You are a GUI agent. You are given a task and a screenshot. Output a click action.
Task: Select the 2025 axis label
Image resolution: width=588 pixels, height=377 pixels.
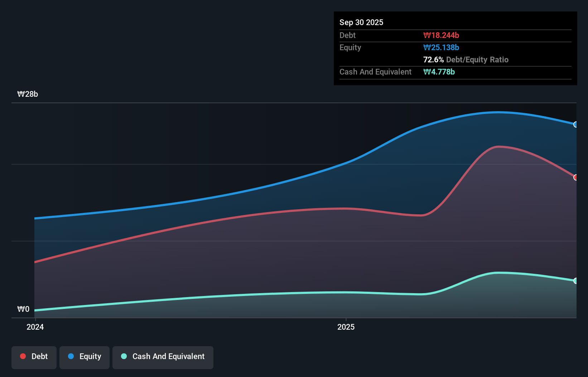tap(346, 327)
